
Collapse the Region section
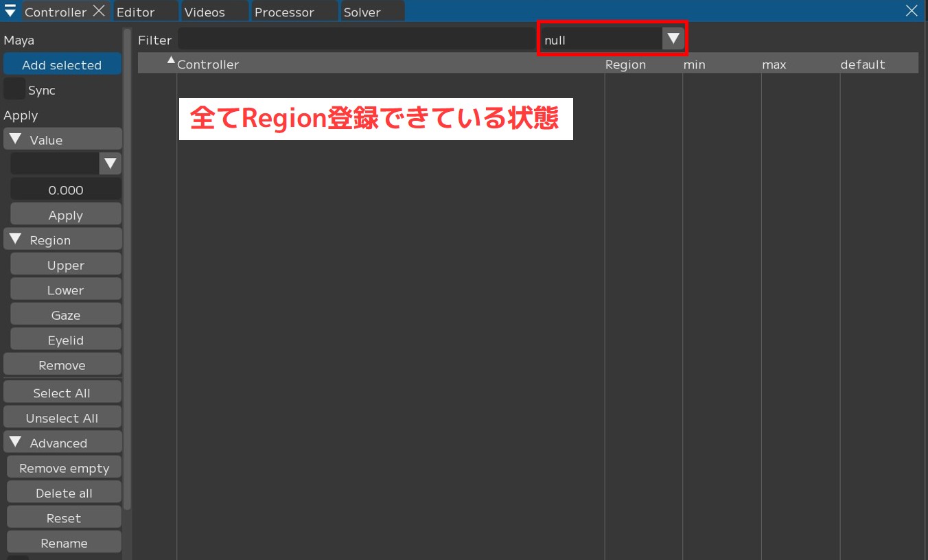(x=16, y=240)
